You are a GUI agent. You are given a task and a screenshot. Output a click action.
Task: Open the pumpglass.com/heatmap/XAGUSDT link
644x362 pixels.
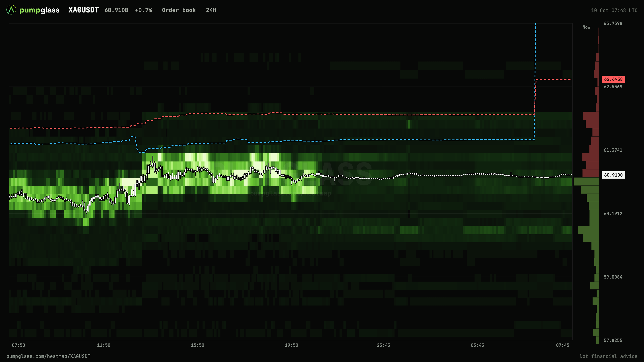[49, 356]
